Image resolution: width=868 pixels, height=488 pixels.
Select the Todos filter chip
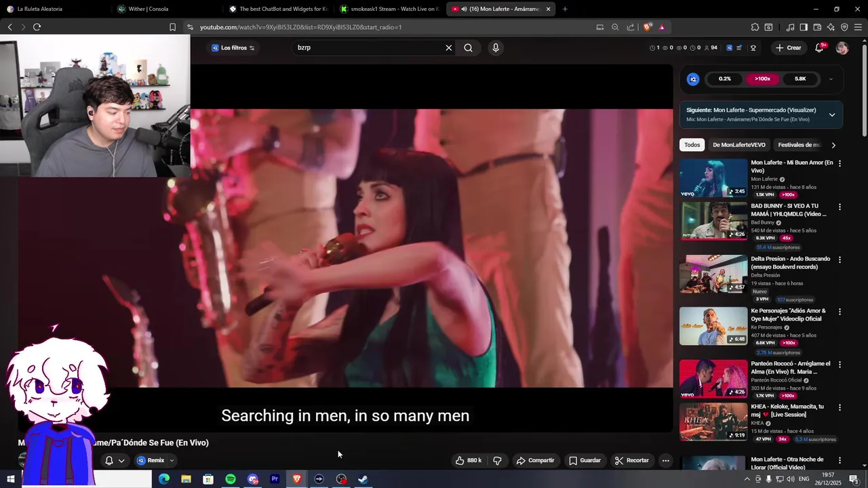point(692,145)
